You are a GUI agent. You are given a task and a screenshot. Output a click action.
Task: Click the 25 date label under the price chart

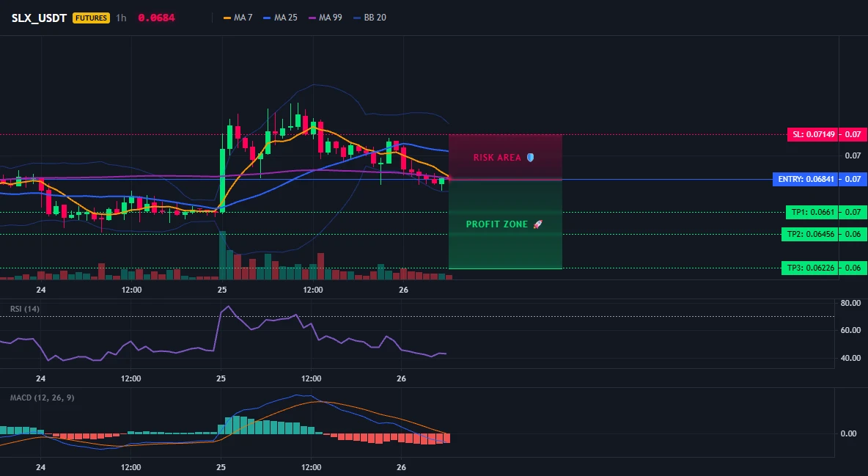click(222, 290)
